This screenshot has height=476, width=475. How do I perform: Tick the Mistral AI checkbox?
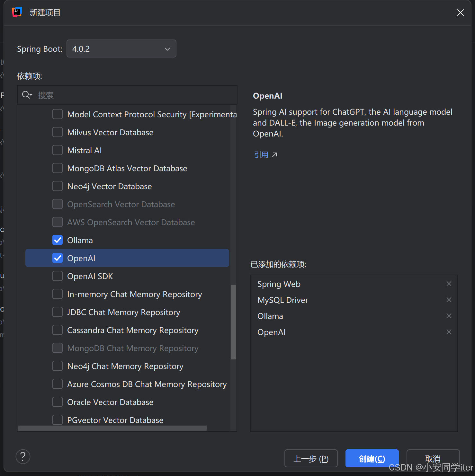[58, 150]
